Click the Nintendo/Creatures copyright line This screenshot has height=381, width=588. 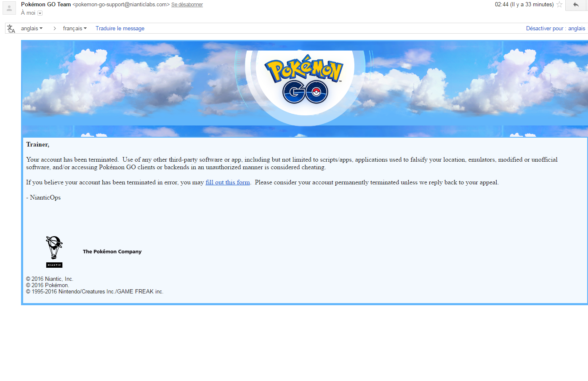pos(95,291)
